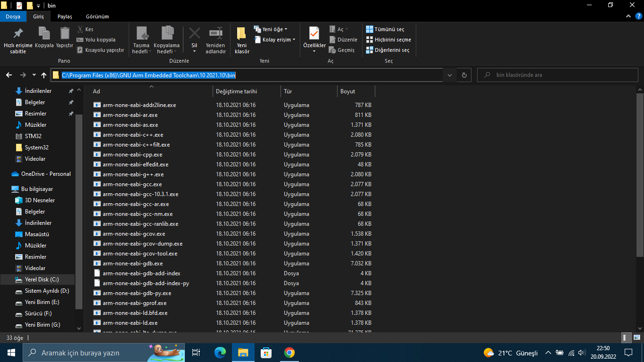The width and height of the screenshot is (644, 362).
Task: Click Düzenle in the Aç group
Action: pyautogui.click(x=343, y=40)
